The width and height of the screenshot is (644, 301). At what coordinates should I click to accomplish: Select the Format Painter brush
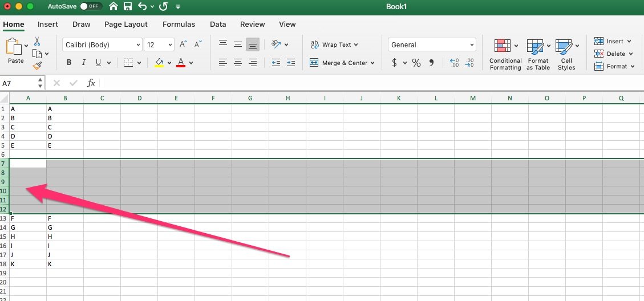point(37,66)
